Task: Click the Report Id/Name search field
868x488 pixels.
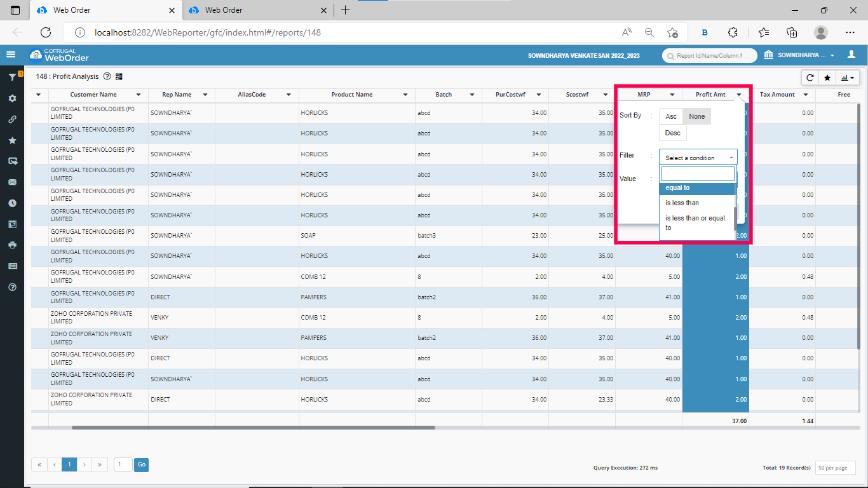Action: 709,56
